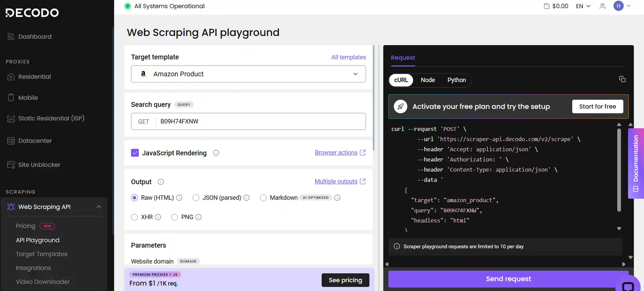The width and height of the screenshot is (644, 291).
Task: Click the wallet balance icon
Action: pos(547,6)
